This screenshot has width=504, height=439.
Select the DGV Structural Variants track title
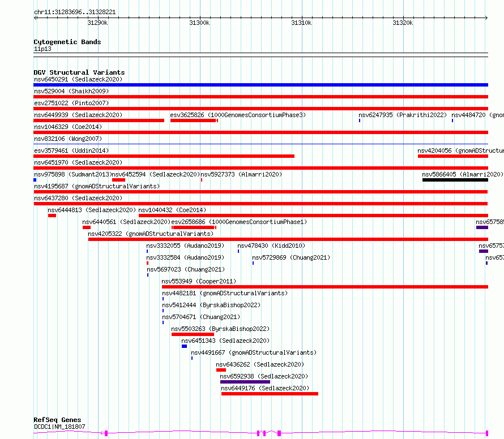[x=79, y=72]
